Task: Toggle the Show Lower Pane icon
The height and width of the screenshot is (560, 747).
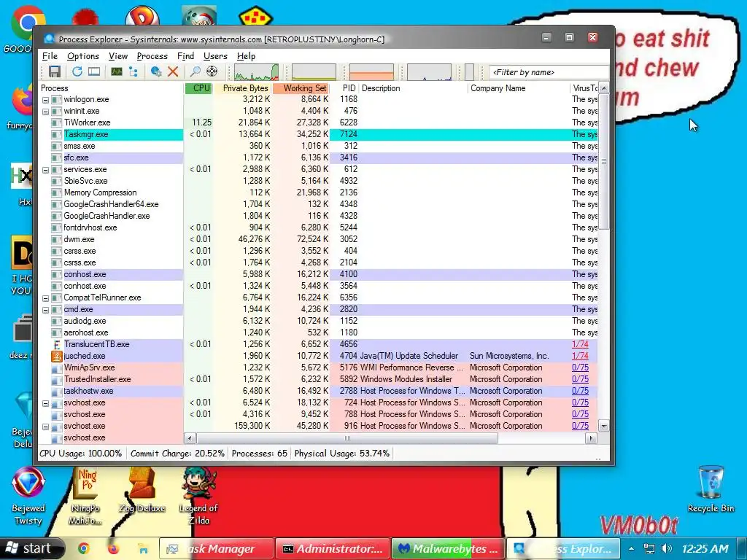Action: 94,72
